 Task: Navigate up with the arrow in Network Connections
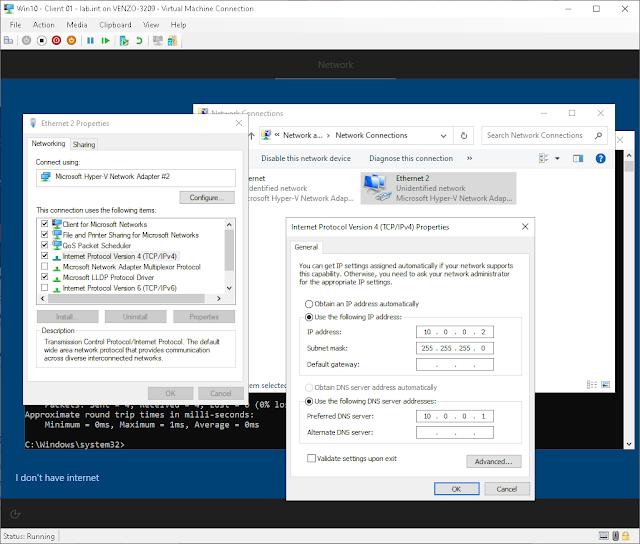pos(251,135)
